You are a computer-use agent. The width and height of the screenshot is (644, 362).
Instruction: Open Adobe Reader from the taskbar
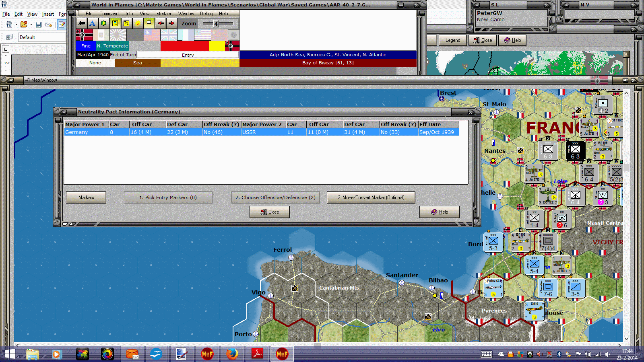click(x=257, y=354)
